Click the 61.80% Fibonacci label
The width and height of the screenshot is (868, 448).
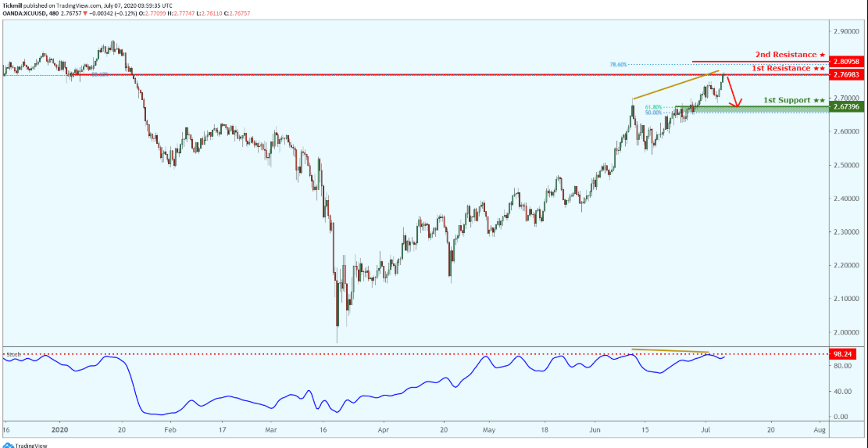pos(654,107)
